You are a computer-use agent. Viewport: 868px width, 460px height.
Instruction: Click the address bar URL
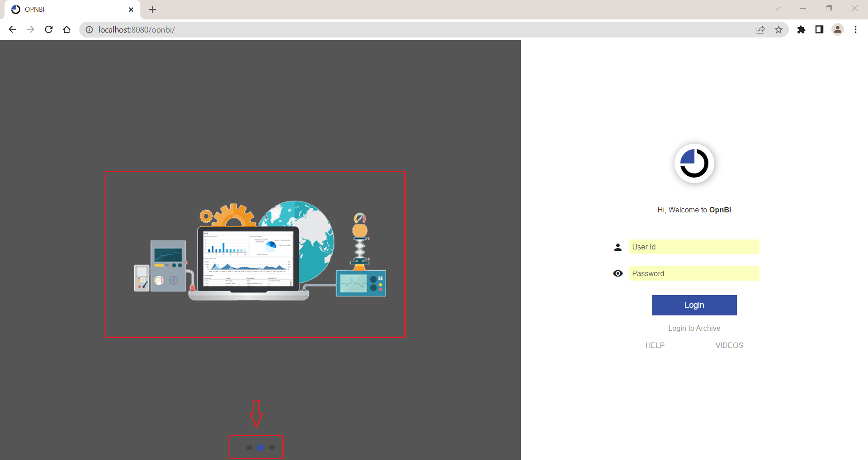(137, 29)
